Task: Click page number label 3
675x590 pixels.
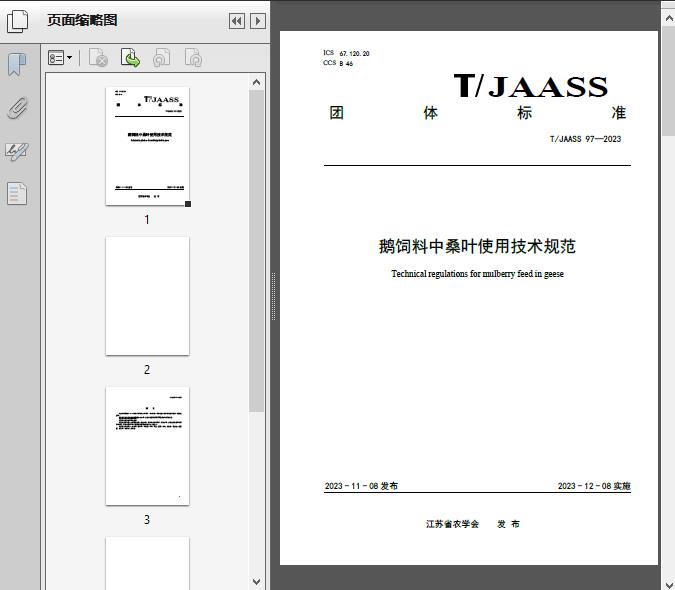Action: tap(147, 520)
